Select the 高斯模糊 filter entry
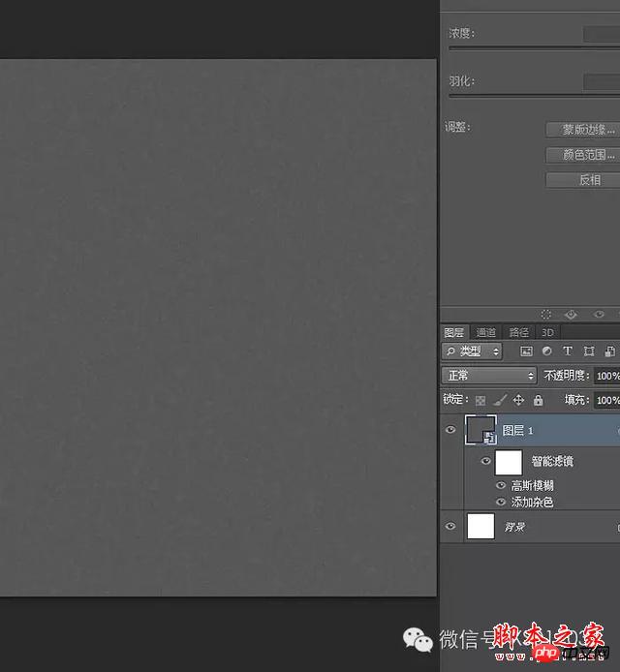Screen dimensions: 620x672 532,485
